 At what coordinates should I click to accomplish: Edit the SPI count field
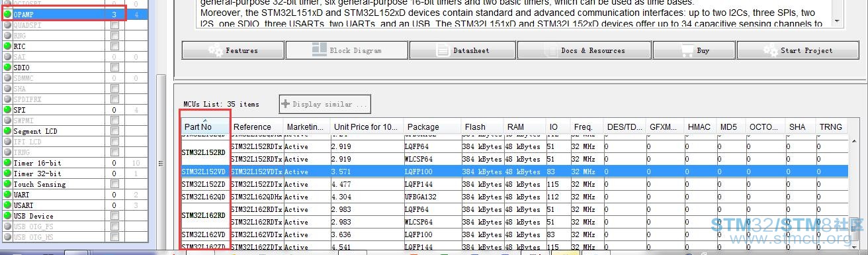pyautogui.click(x=114, y=110)
